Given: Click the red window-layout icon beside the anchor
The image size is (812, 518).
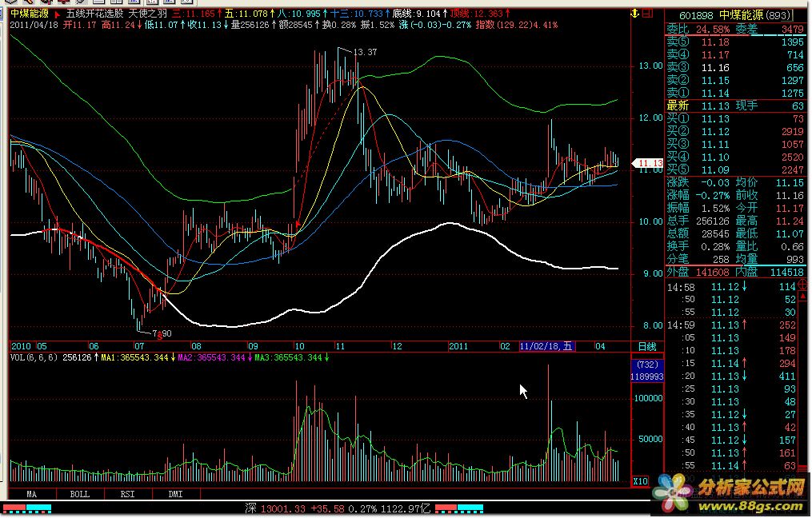Looking at the screenshot, I should 648,14.
